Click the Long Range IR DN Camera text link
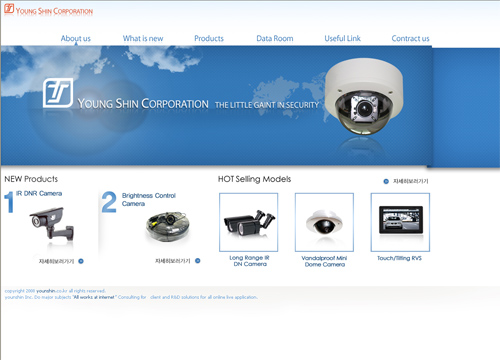 click(x=250, y=261)
